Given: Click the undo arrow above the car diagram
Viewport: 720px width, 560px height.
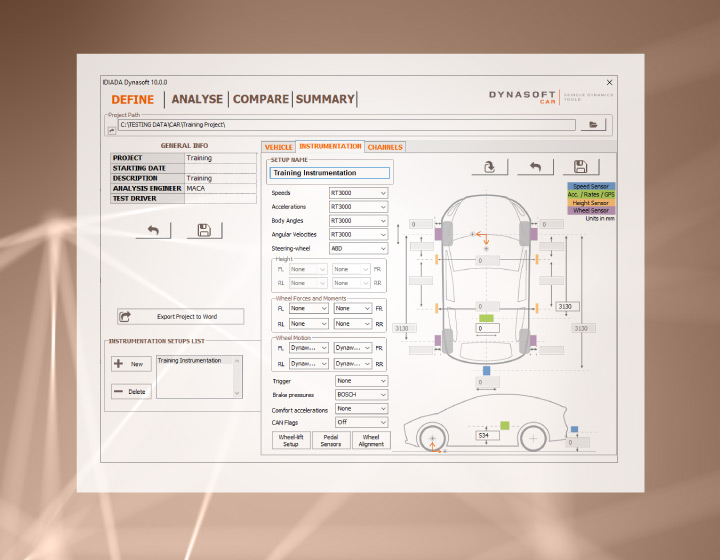Looking at the screenshot, I should click(535, 167).
